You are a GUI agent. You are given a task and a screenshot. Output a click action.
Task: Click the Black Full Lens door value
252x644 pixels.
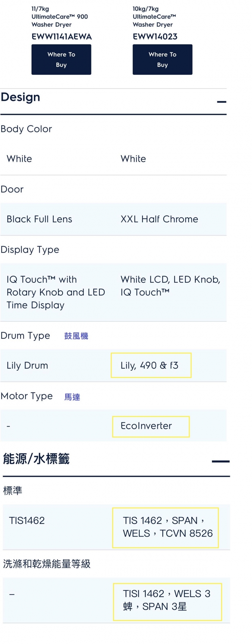tap(39, 219)
